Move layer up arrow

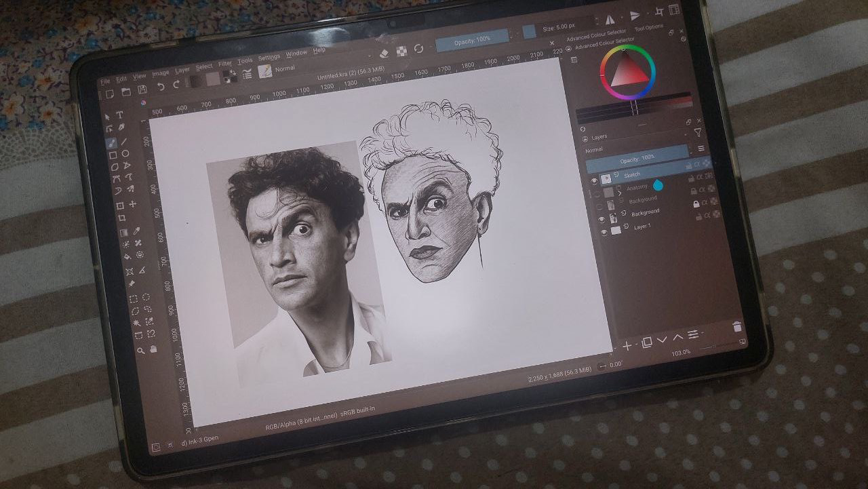(678, 338)
